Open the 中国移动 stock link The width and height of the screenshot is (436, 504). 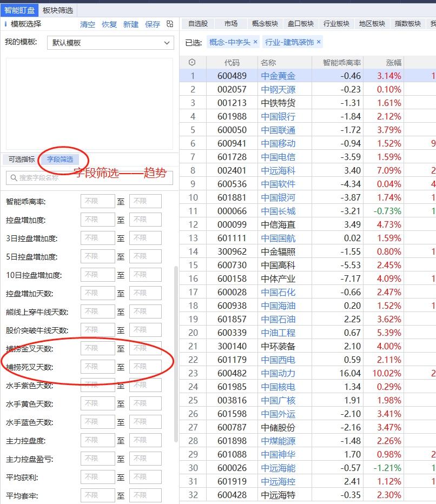click(x=278, y=143)
